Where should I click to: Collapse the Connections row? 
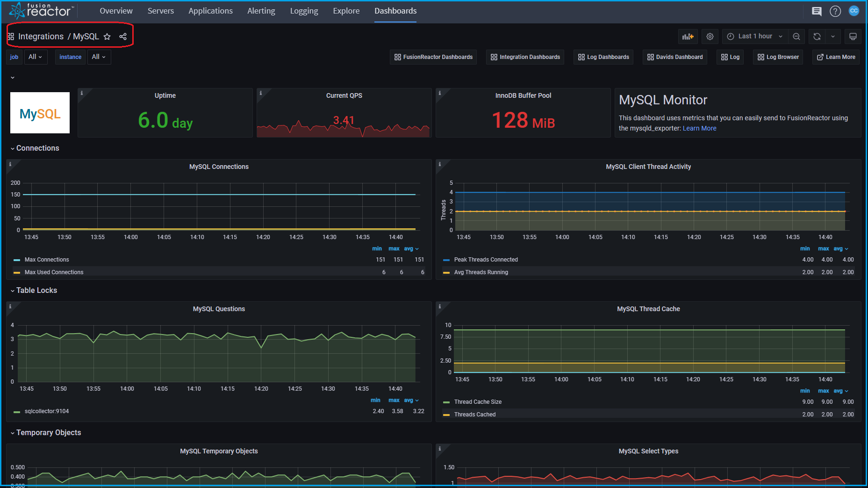(x=35, y=148)
